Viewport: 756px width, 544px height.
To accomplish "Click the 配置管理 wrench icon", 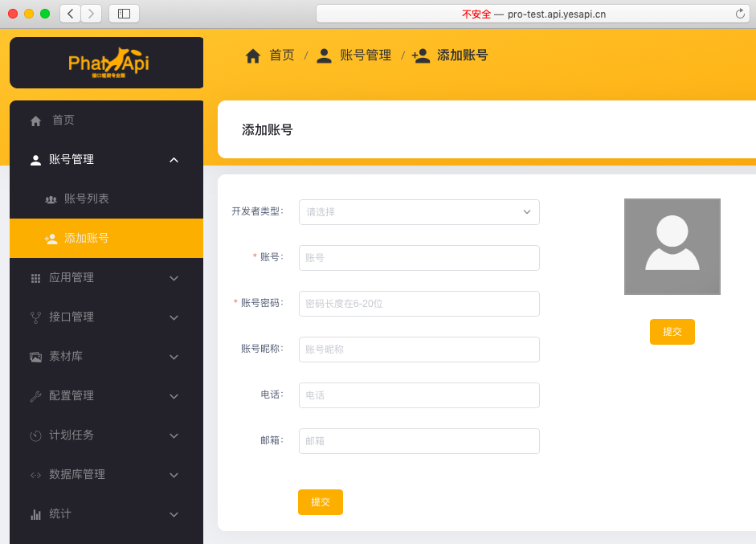I will click(x=35, y=396).
